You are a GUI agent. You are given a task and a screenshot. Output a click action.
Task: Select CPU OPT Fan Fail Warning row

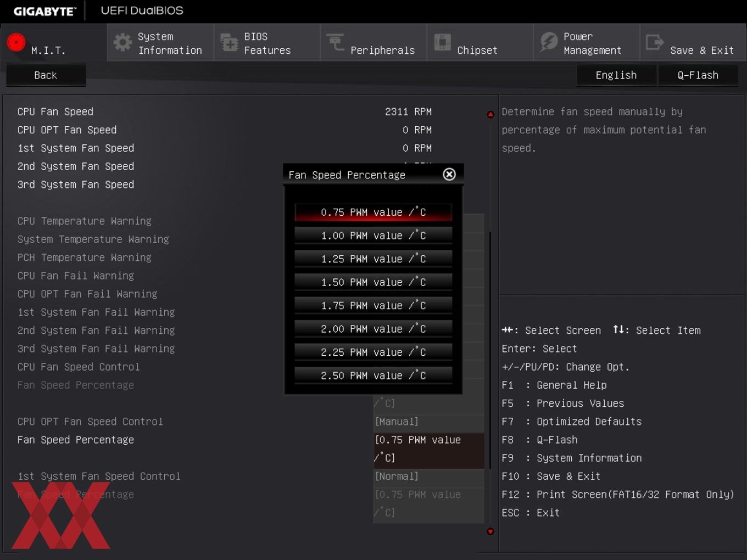(x=87, y=294)
